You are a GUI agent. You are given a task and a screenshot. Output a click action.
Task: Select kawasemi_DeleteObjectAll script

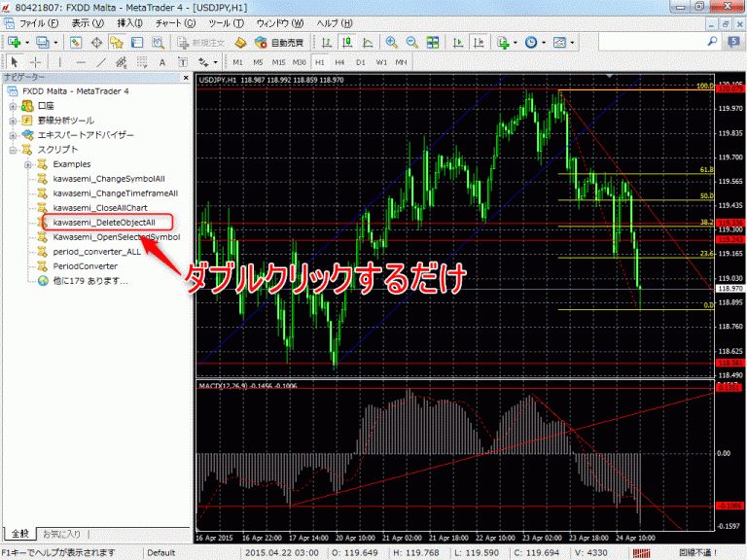tap(104, 223)
